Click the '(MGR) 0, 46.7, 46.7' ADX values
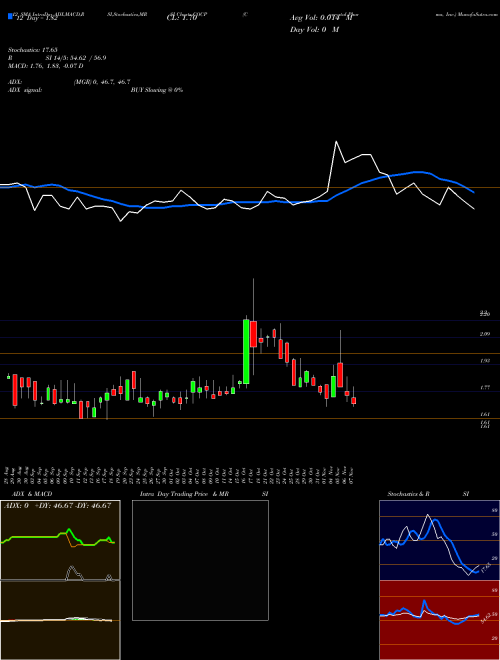Image resolution: width=500 pixels, height=660 pixels. (102, 82)
